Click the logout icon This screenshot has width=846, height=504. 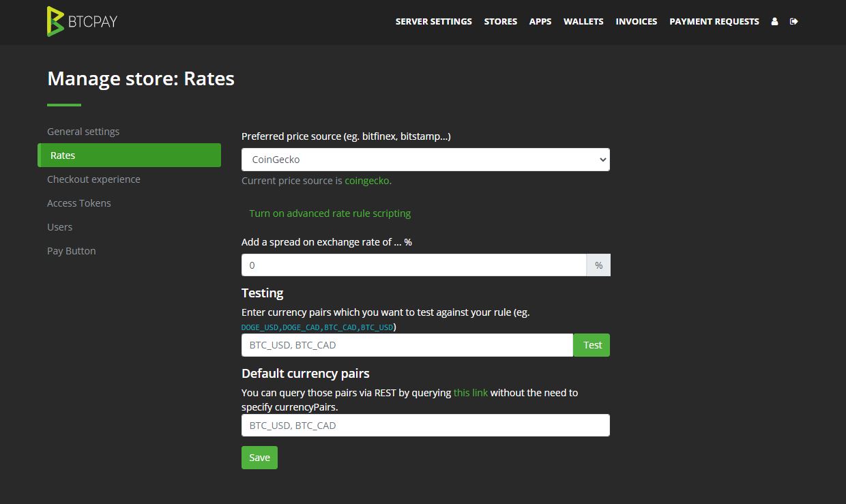[x=793, y=22]
